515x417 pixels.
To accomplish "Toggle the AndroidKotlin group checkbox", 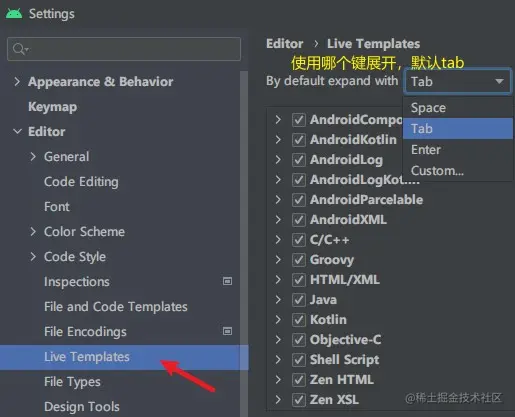I will point(299,140).
